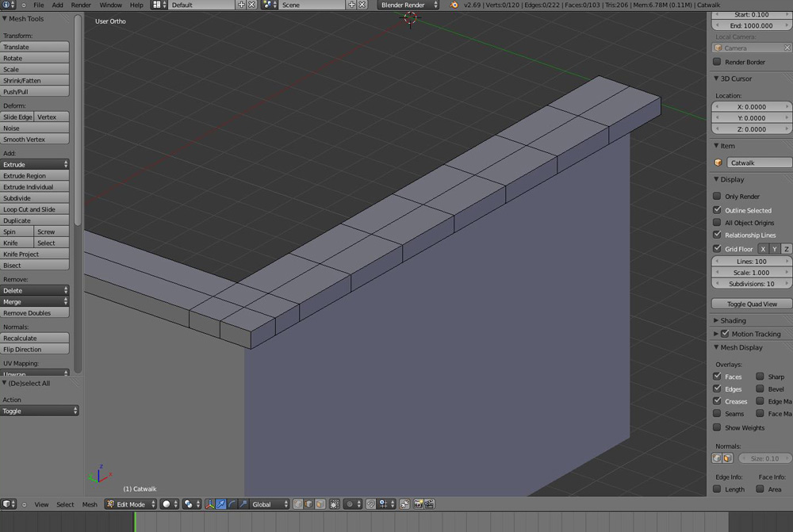Open the 3D View editor type selector

click(x=9, y=504)
